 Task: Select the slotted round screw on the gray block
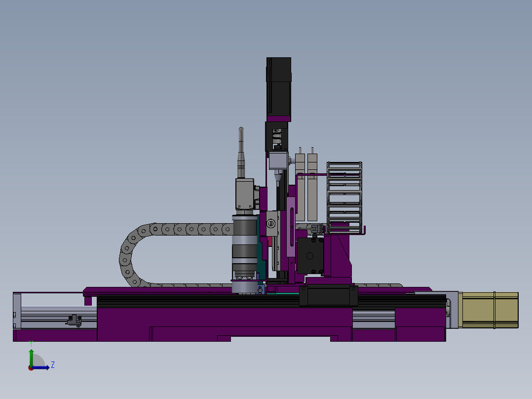click(x=271, y=223)
